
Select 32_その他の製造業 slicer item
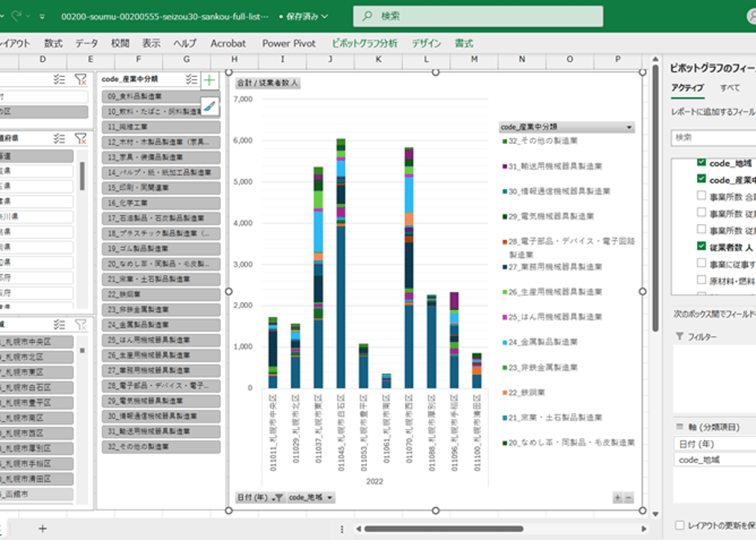[161, 447]
